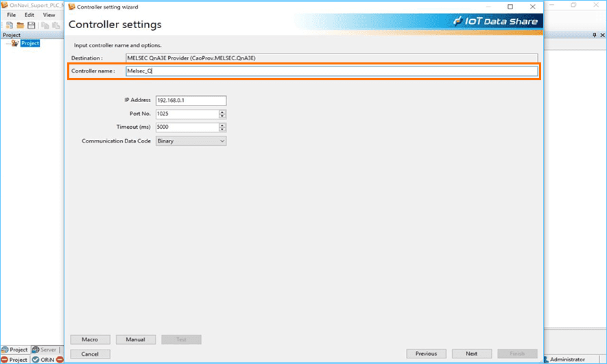Click the Administrator label in status bar
The width and height of the screenshot is (607, 364).
[x=567, y=359]
